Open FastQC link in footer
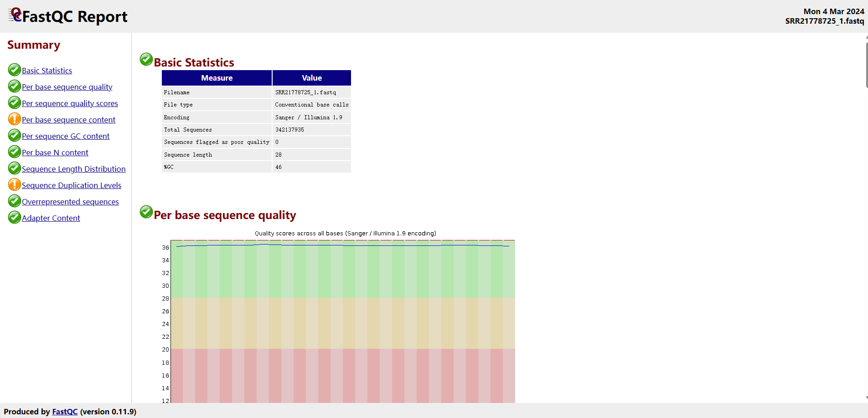 coord(65,412)
